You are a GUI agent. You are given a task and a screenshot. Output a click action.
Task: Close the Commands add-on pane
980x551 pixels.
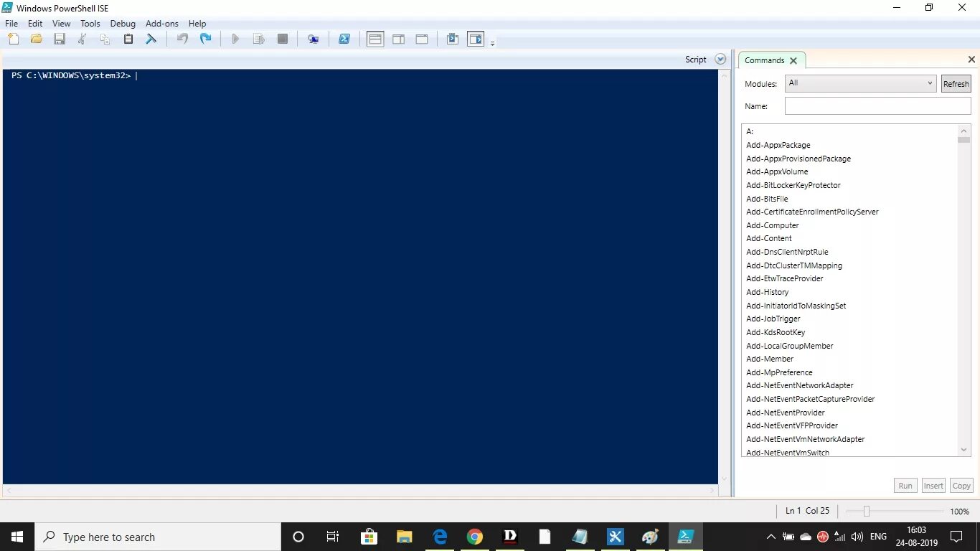click(971, 60)
